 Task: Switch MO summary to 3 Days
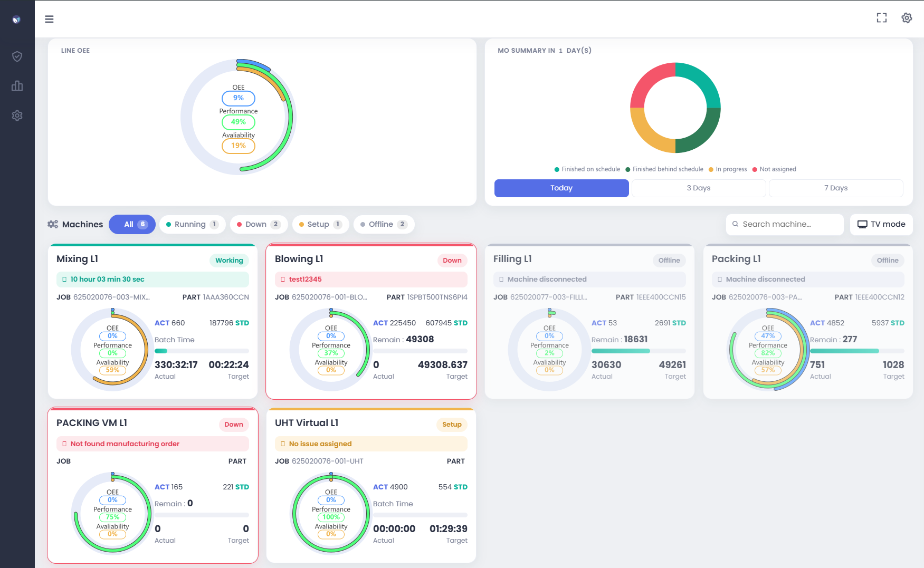(x=699, y=188)
